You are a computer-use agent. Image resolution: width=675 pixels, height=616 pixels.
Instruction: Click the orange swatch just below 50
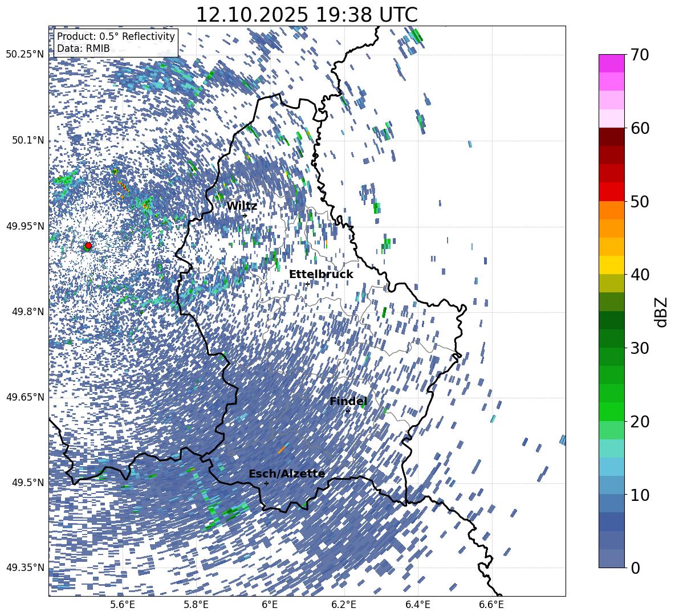click(x=611, y=210)
